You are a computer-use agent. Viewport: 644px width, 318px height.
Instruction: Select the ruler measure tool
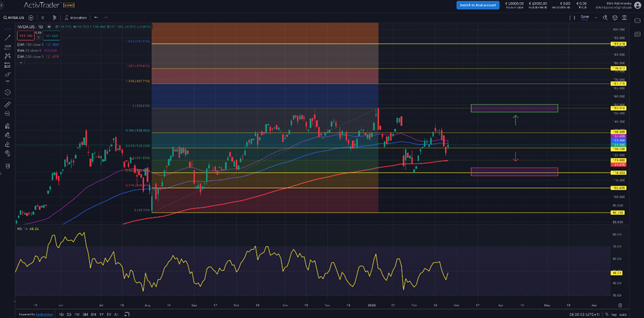7,104
